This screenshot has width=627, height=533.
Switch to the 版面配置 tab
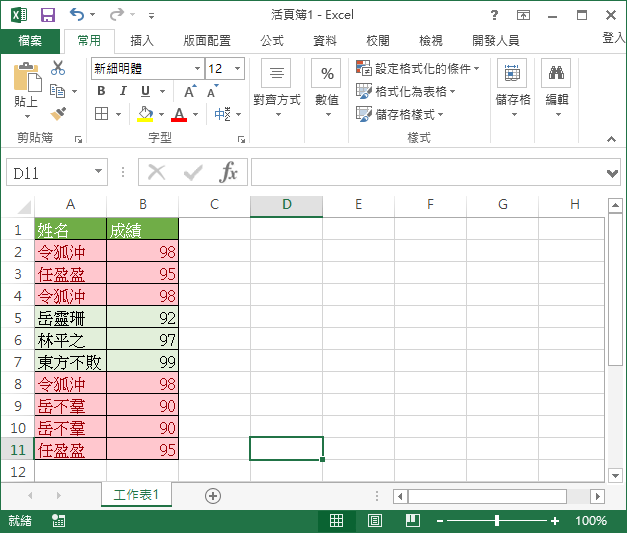[207, 41]
